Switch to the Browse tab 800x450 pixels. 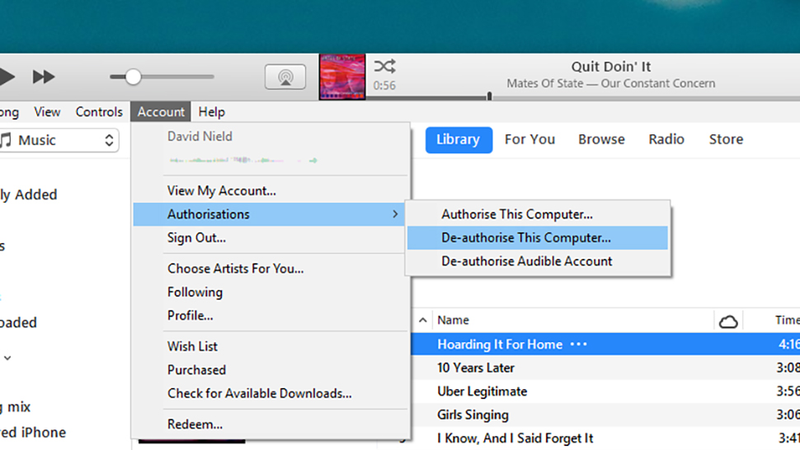pyautogui.click(x=601, y=139)
